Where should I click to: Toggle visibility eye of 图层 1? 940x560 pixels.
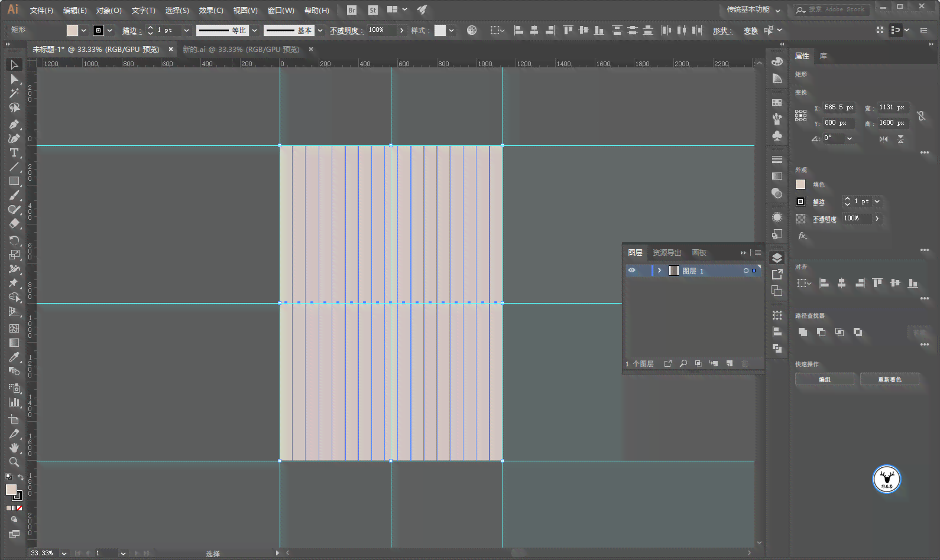(x=632, y=271)
